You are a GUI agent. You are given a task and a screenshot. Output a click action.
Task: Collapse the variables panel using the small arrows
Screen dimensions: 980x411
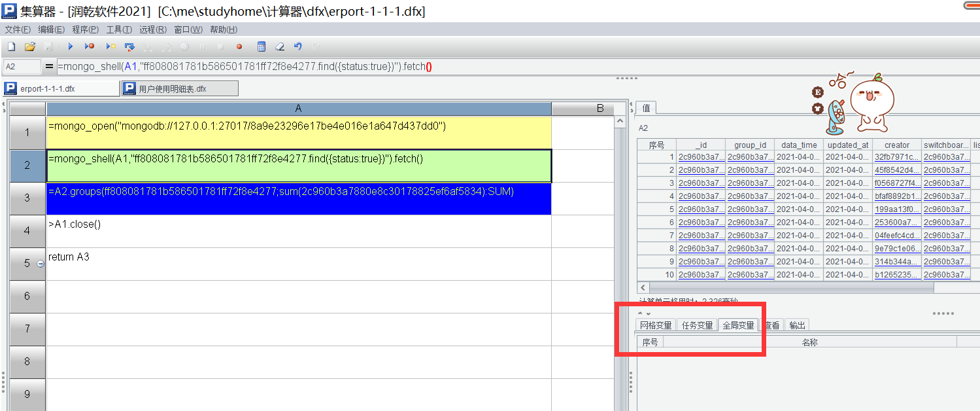pos(643,313)
